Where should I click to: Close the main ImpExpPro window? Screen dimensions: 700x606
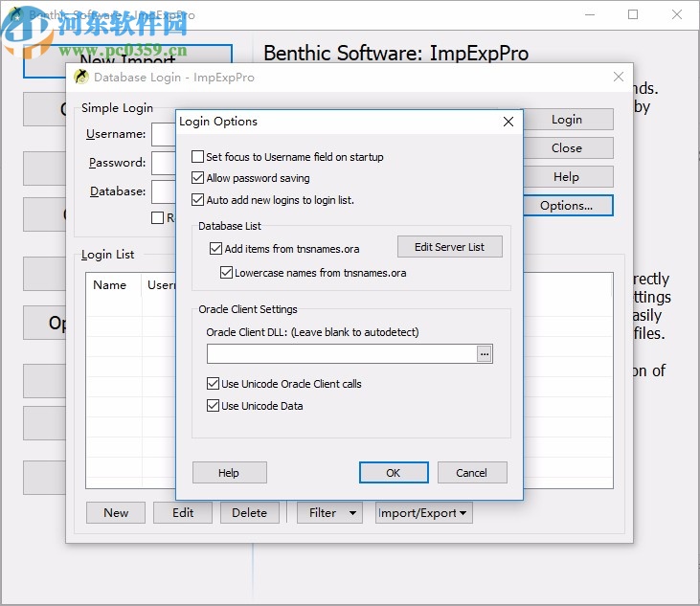click(x=677, y=14)
